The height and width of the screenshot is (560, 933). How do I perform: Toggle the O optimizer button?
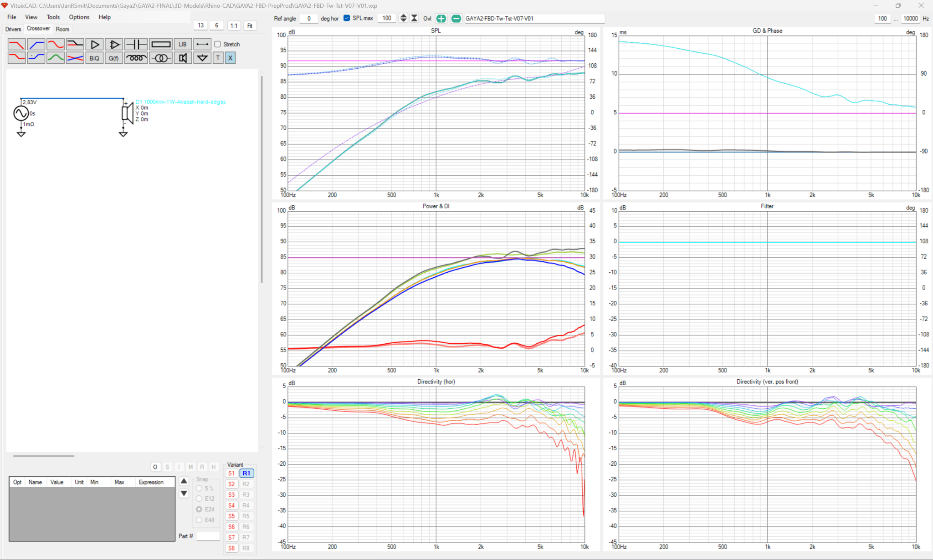[155, 467]
